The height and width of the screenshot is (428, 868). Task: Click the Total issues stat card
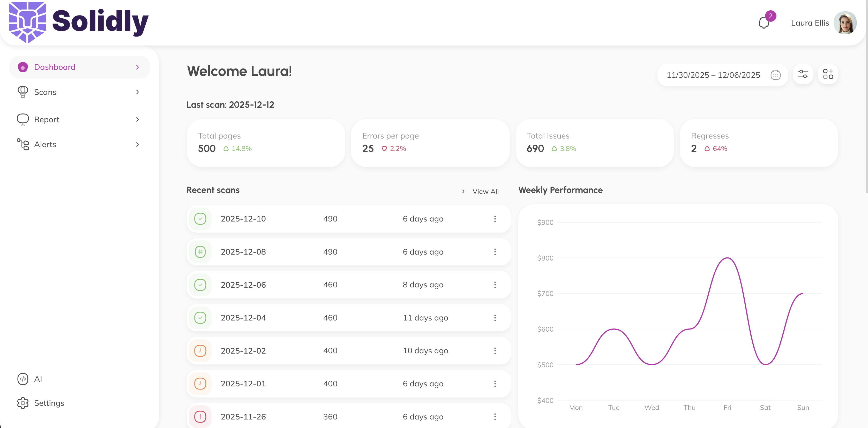pyautogui.click(x=594, y=143)
